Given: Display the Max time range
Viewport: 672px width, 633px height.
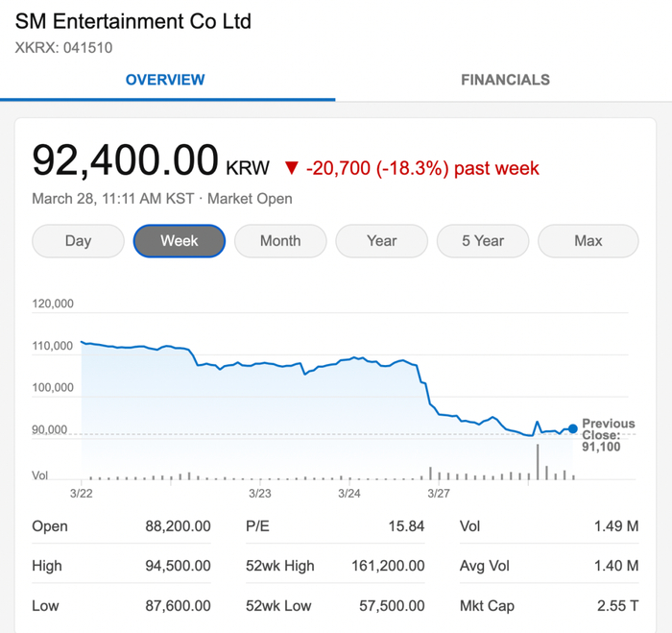Looking at the screenshot, I should point(588,241).
